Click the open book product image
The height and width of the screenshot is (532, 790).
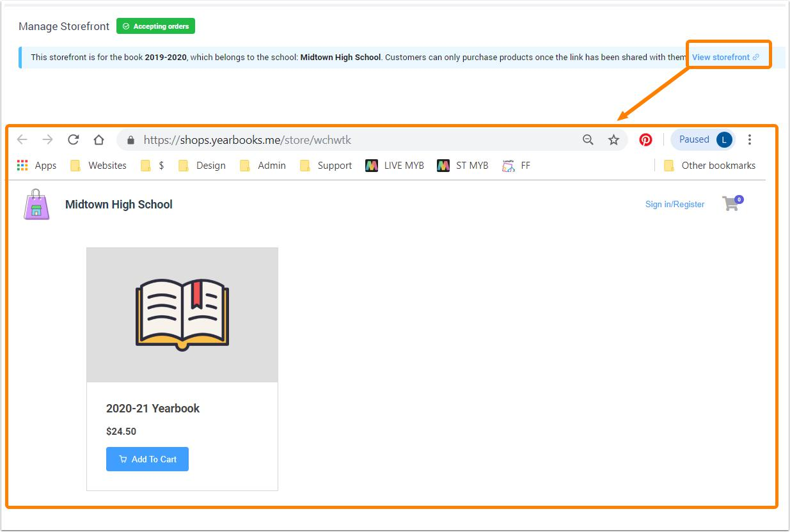pos(182,315)
